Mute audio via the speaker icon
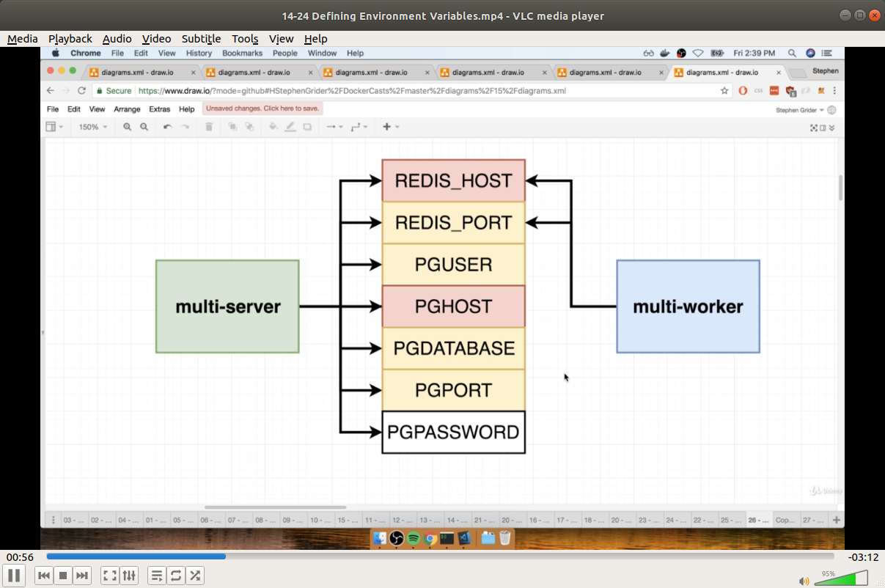This screenshot has width=885, height=588. (804, 581)
